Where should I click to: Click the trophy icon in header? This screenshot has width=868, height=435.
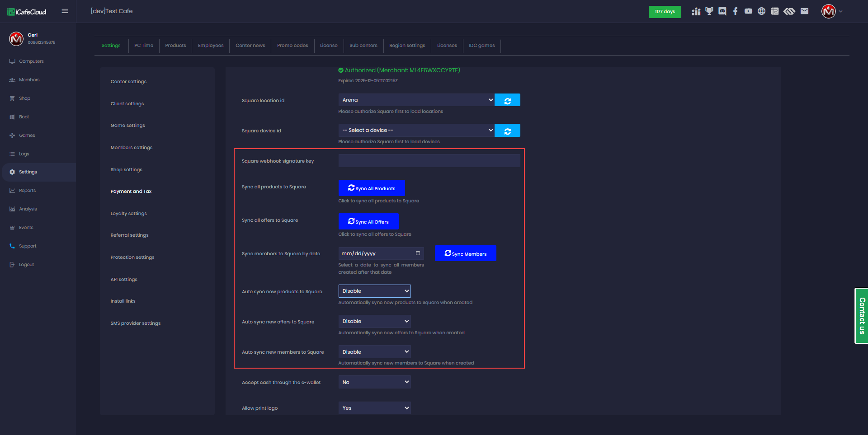coord(709,11)
